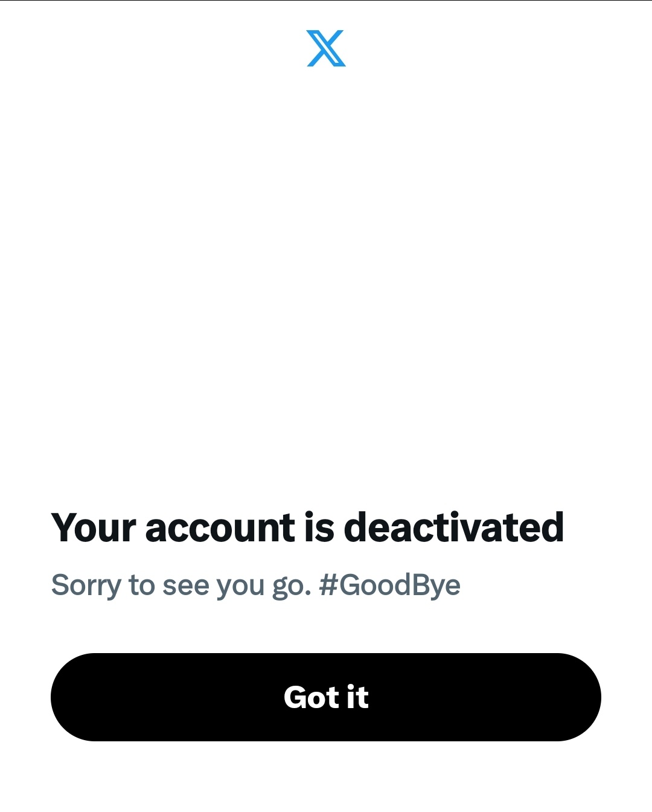Screen dimensions: 652x812
Task: Tap the Got it button
Action: [x=326, y=697]
